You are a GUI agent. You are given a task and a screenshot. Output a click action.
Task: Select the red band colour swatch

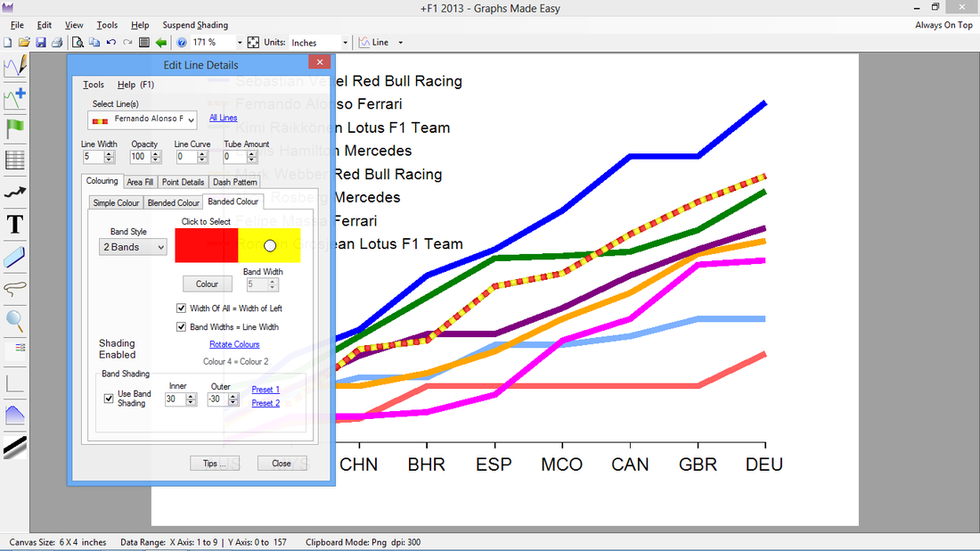pos(207,245)
